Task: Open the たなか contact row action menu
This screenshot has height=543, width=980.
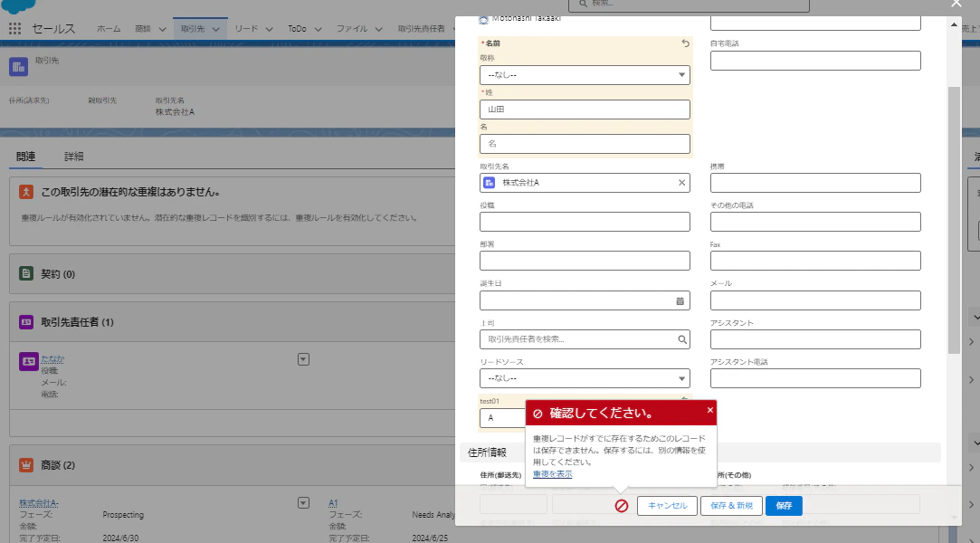Action: pyautogui.click(x=303, y=359)
